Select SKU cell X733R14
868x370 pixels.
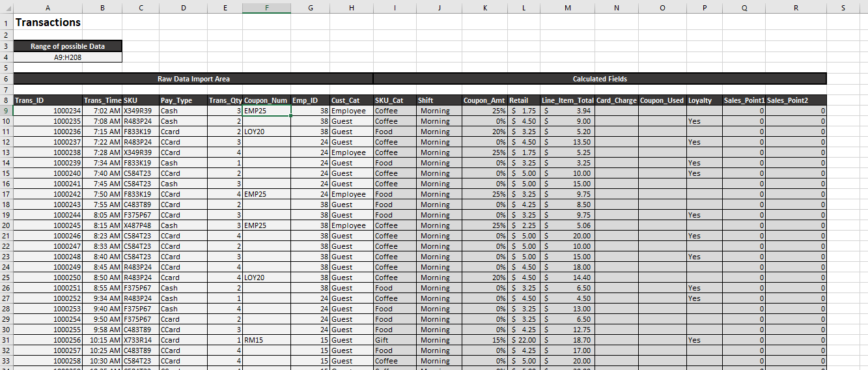(141, 340)
